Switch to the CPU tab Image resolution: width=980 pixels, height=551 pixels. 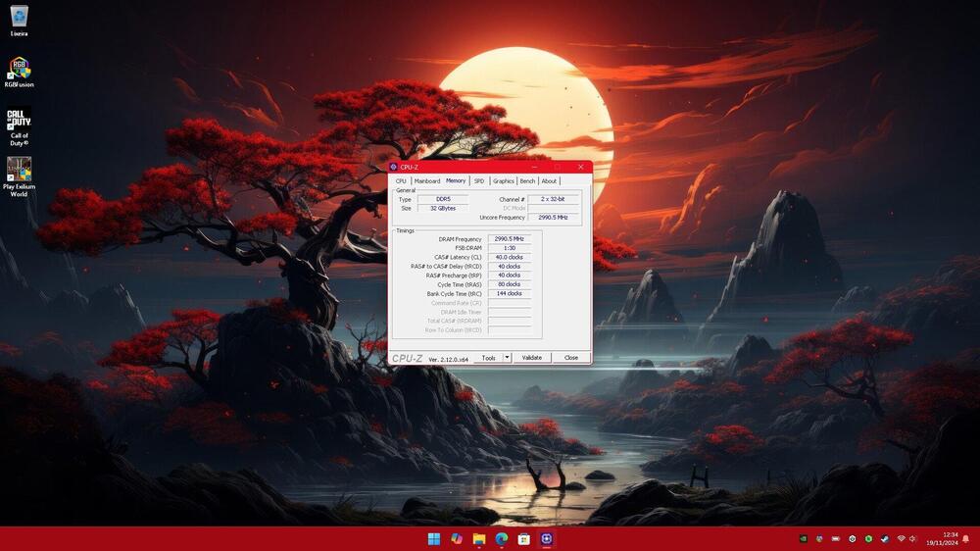tap(401, 180)
